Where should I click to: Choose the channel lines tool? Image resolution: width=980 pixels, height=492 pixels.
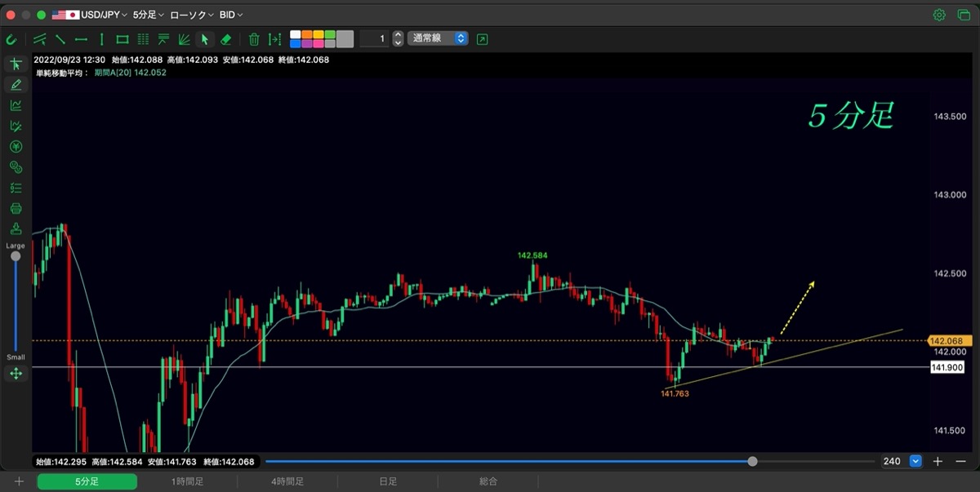39,38
